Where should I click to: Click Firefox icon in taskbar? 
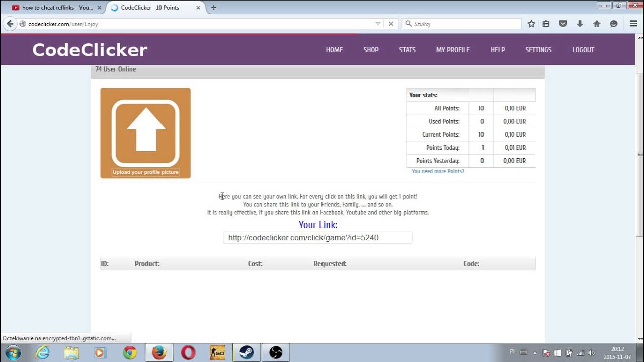[x=159, y=353]
